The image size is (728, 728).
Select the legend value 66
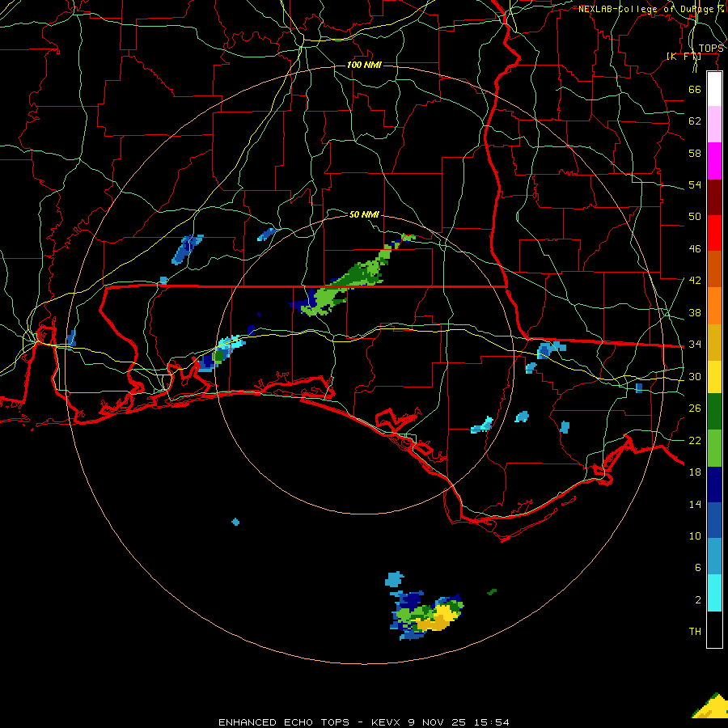coord(695,89)
